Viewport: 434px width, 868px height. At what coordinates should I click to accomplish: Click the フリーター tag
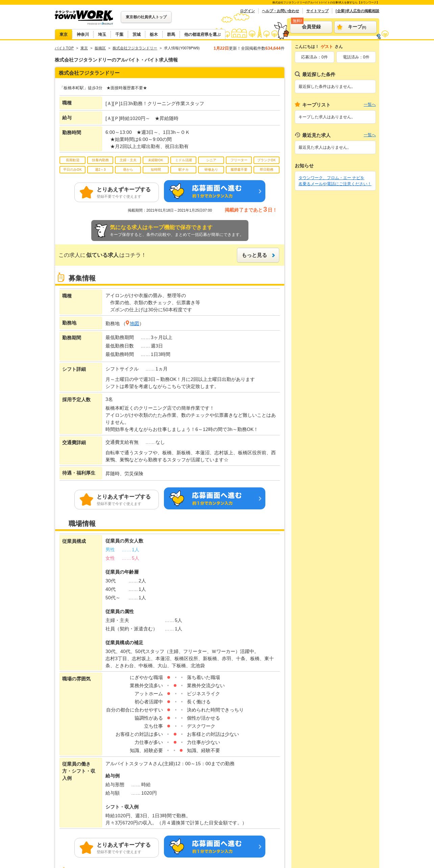(239, 160)
